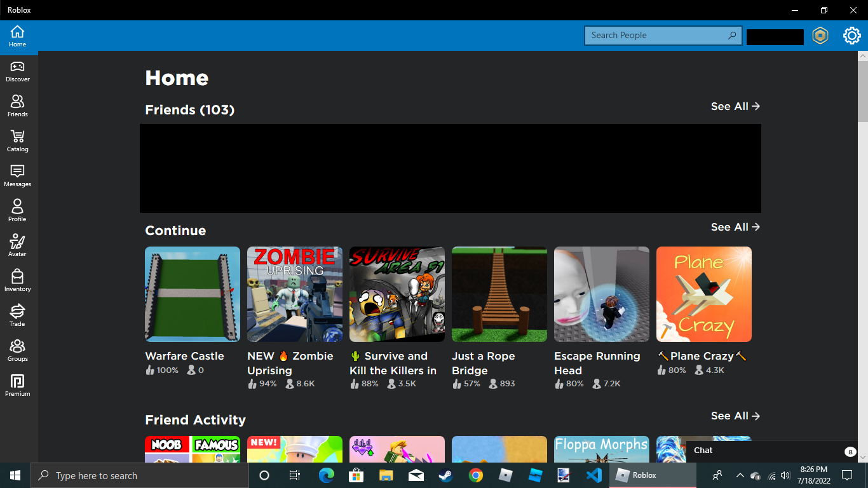Open the Messages icon
This screenshot has height=488, width=868.
tap(17, 176)
